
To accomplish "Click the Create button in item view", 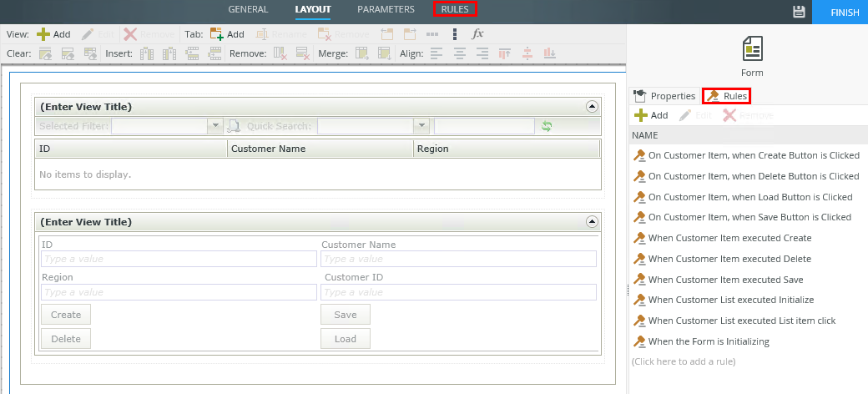I will point(66,315).
